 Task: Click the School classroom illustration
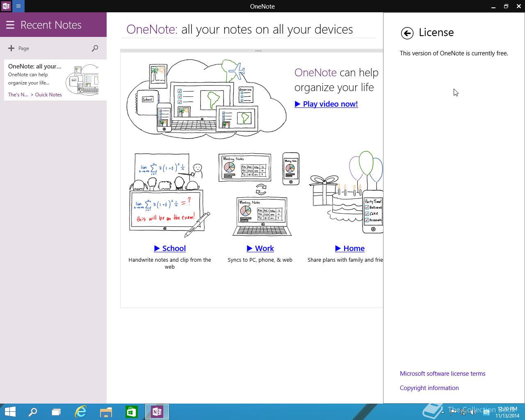[x=169, y=195]
